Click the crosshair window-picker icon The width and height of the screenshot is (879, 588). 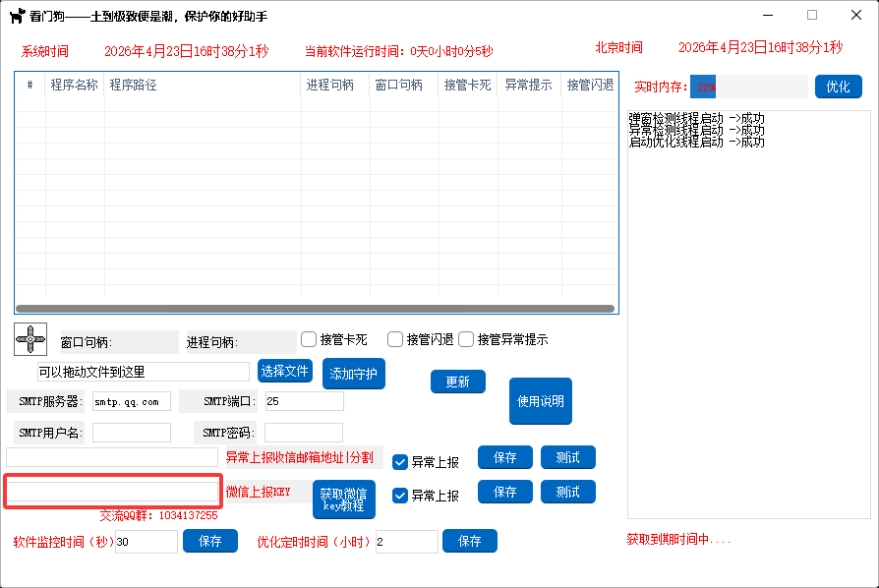tap(29, 339)
